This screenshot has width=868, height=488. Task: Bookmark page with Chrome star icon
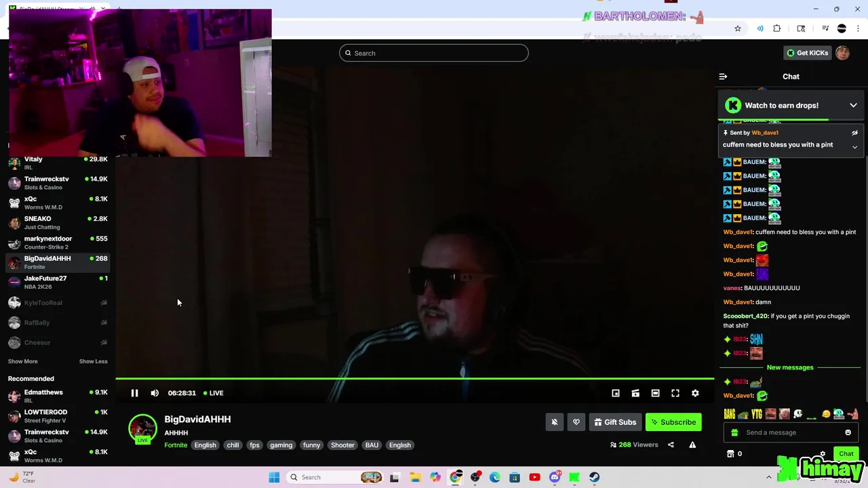coord(738,28)
